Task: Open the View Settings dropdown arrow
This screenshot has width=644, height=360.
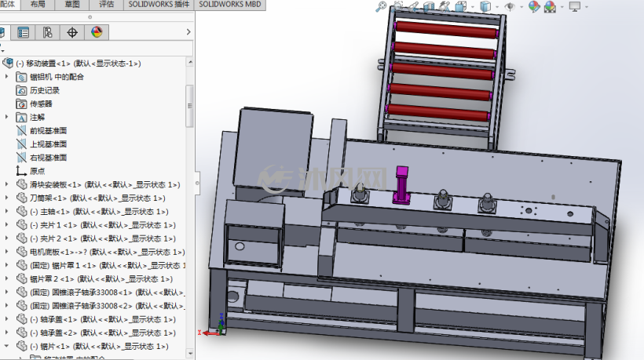Action: point(587,7)
